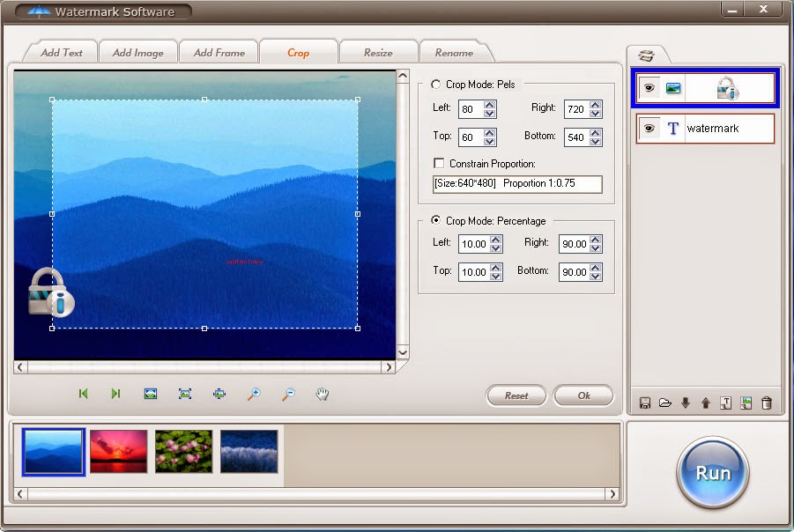Switch to the Resize tab

point(378,52)
